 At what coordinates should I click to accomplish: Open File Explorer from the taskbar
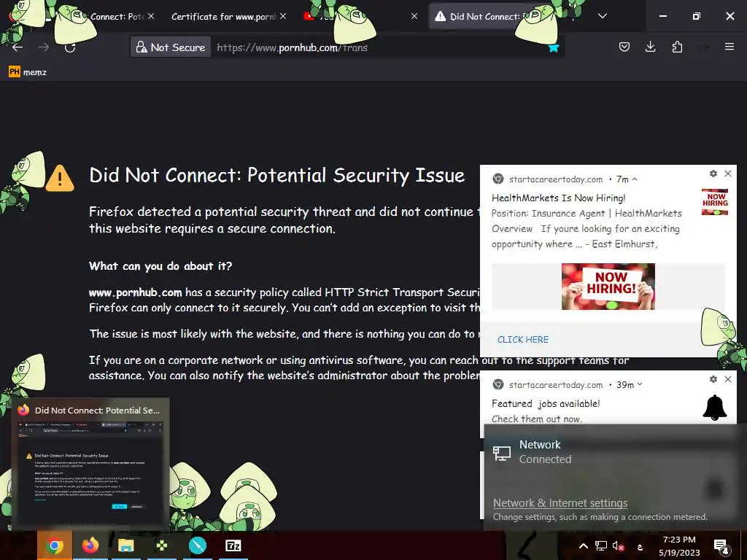[x=125, y=545]
